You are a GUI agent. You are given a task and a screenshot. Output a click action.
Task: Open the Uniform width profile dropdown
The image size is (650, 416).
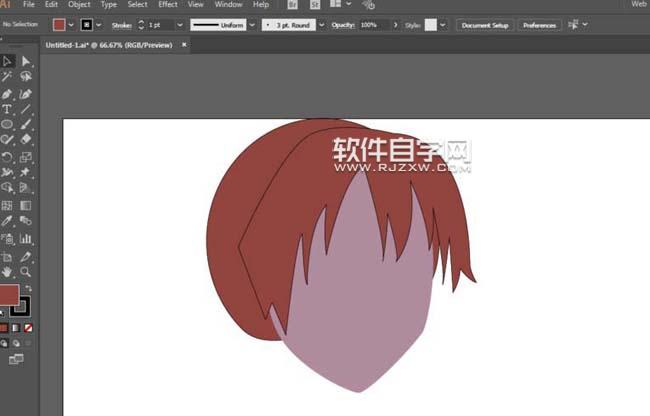coord(252,25)
